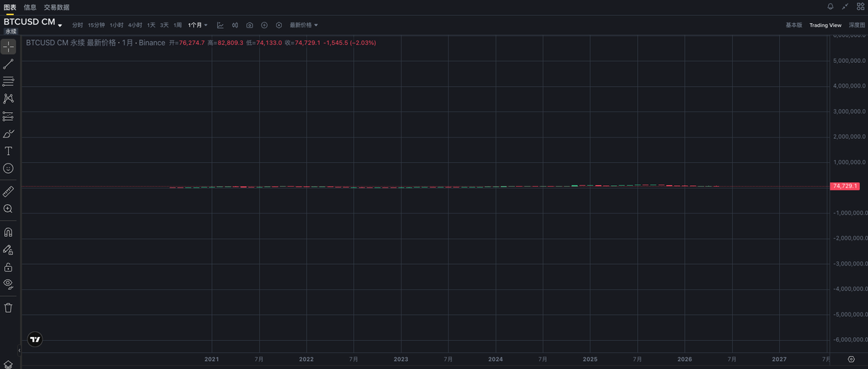The height and width of the screenshot is (369, 868).
Task: Select the Trading View chart mode
Action: pyautogui.click(x=825, y=25)
